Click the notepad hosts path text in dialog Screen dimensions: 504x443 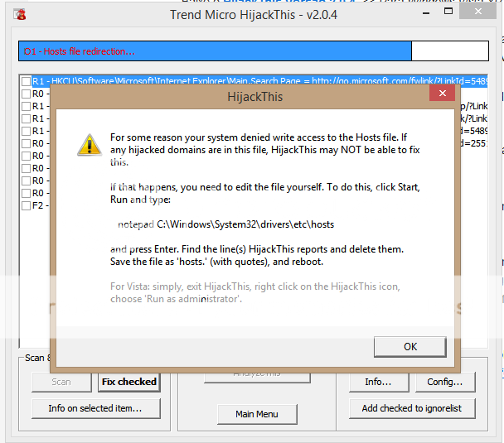225,224
